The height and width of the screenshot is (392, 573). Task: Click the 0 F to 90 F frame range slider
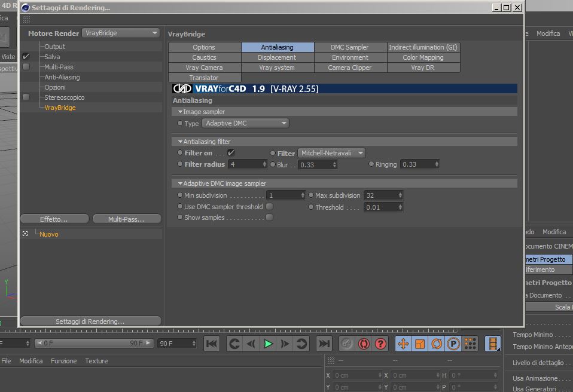(x=95, y=343)
